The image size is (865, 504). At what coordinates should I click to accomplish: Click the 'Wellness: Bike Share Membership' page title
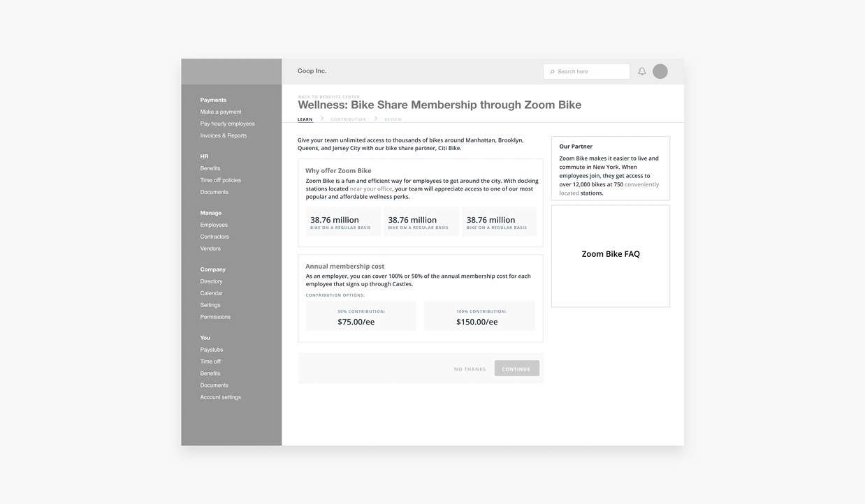point(439,105)
